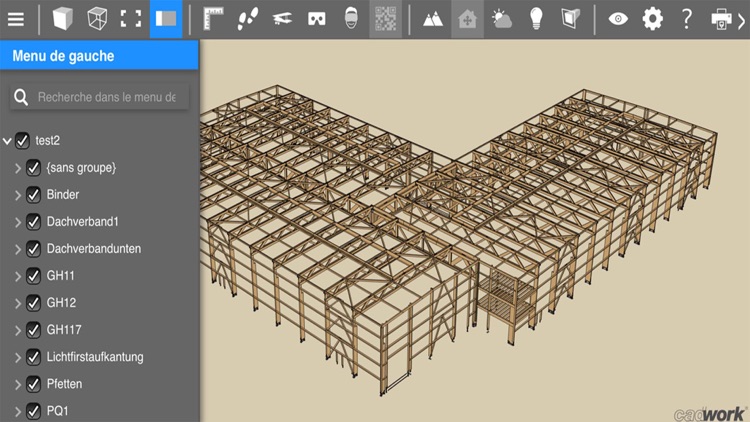The height and width of the screenshot is (422, 750).
Task: Expand the Dachverbandunten group
Action: [x=18, y=249]
